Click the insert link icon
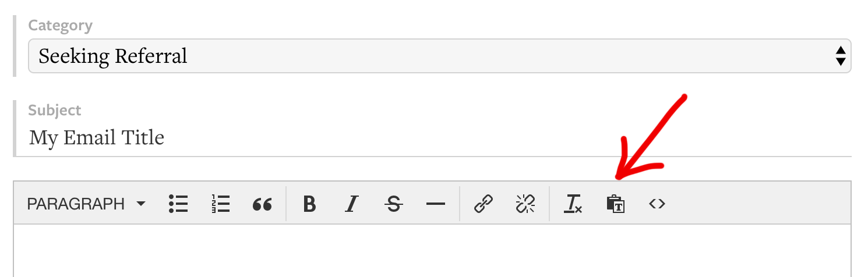The height and width of the screenshot is (277, 868). (x=483, y=204)
